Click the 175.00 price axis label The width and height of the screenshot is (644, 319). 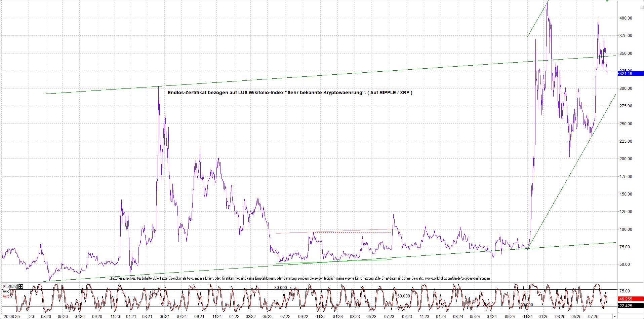click(x=626, y=177)
